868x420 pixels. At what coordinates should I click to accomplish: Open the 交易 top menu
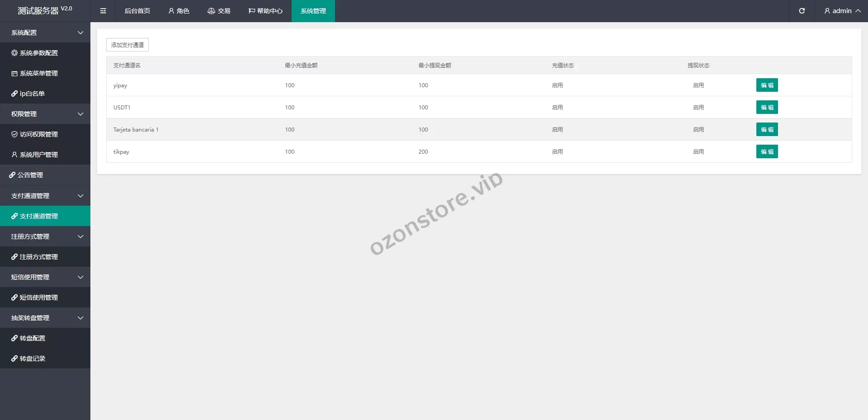[x=219, y=11]
